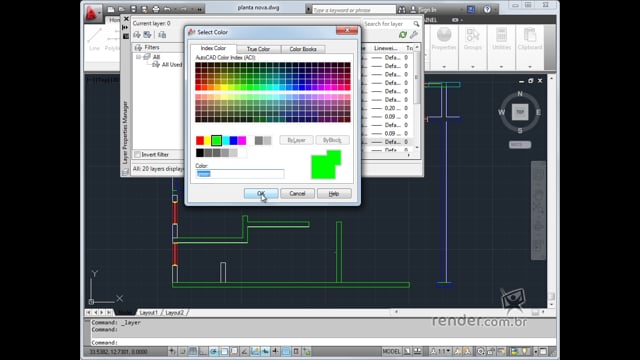Viewport: 640px width, 360px height.
Task: Click the ByBlock button
Action: pos(332,140)
